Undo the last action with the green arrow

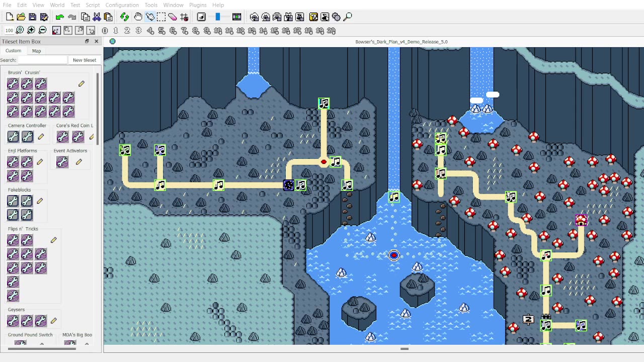(x=60, y=17)
